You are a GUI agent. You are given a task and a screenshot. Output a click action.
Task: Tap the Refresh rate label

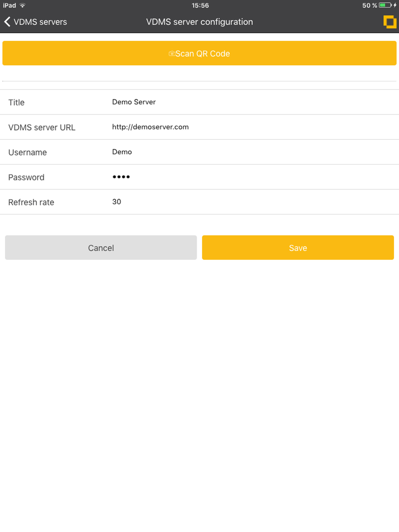[x=31, y=202]
